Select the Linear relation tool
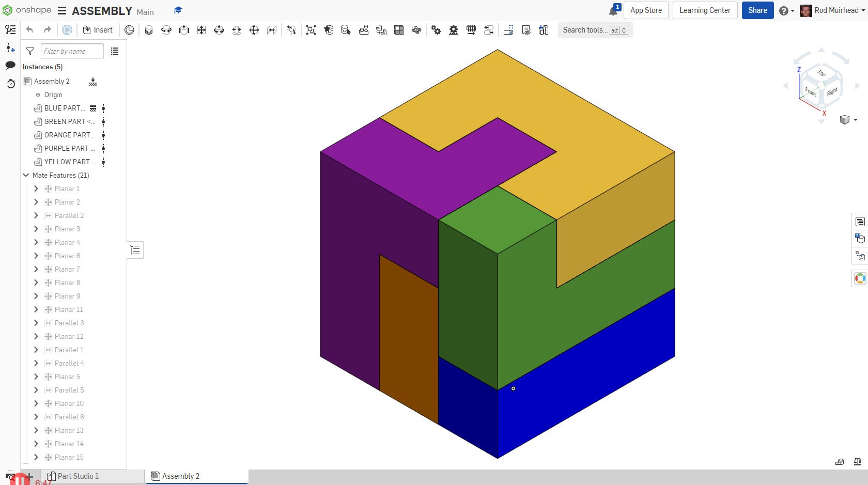This screenshot has height=485, width=868. click(x=489, y=30)
